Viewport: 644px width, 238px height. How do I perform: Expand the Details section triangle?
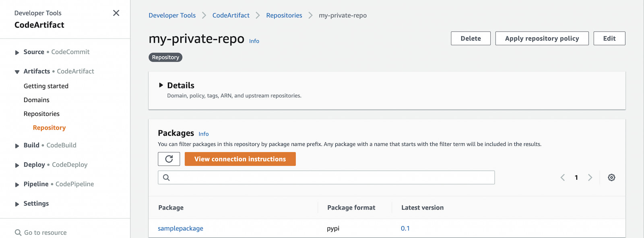[x=161, y=85]
